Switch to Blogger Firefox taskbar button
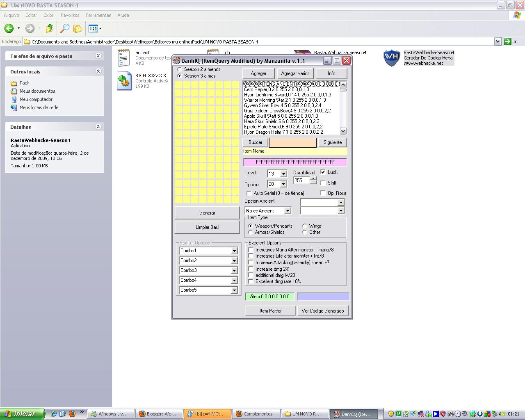525x420 pixels. (159, 414)
